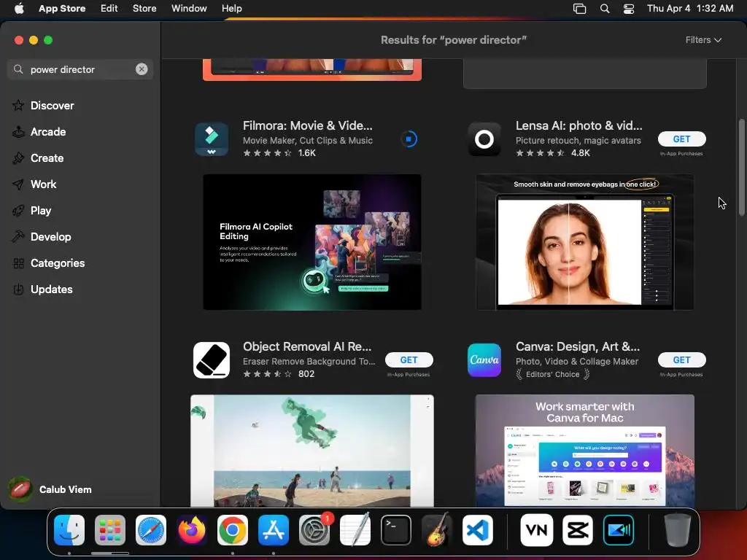Open the Lensa AI app icon

(x=484, y=139)
